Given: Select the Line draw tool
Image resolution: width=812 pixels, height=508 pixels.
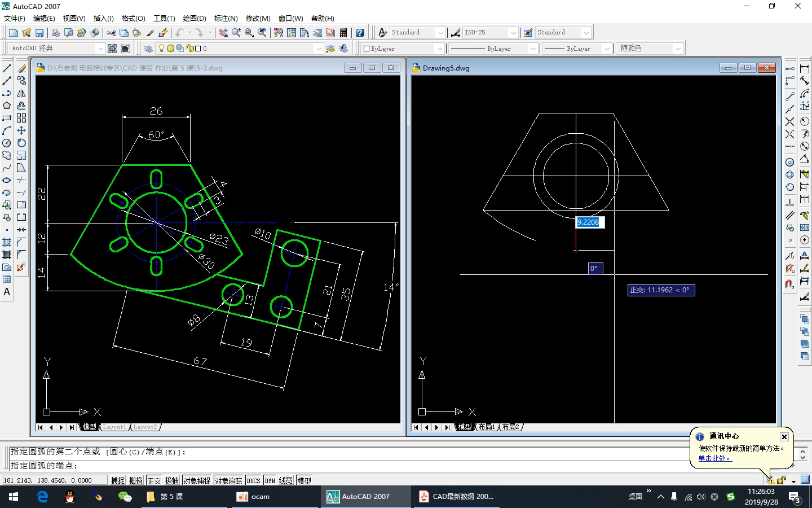Looking at the screenshot, I should (7, 68).
